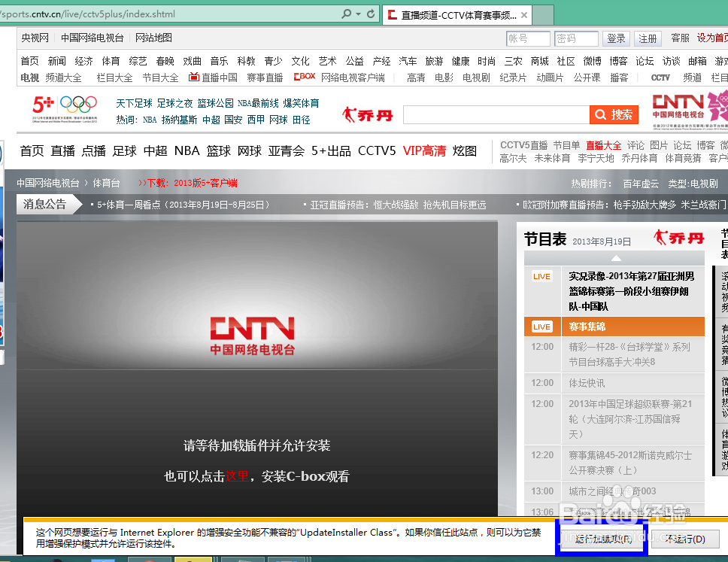The height and width of the screenshot is (562, 728).
Task: Select 13:00 城市之间 program row
Action: click(x=614, y=491)
